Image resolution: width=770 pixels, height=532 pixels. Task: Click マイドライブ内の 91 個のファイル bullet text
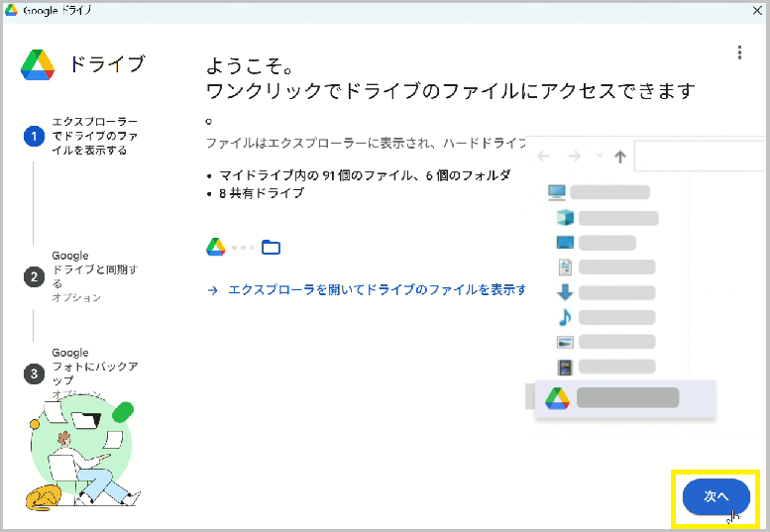click(x=365, y=175)
